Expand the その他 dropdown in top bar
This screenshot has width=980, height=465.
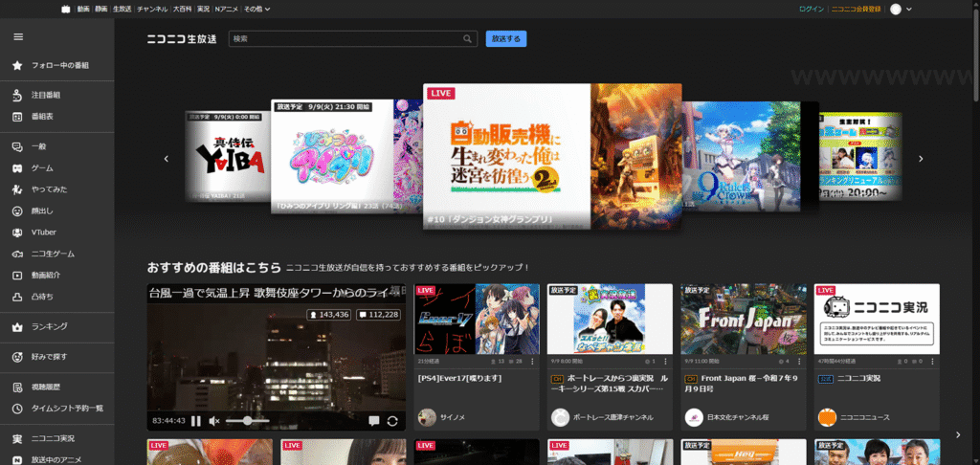tap(256, 9)
